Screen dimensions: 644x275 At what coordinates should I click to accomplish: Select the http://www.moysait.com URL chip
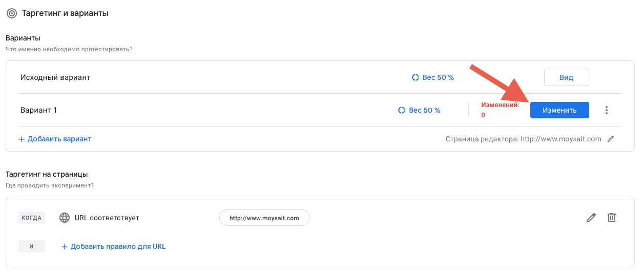pyautogui.click(x=264, y=218)
